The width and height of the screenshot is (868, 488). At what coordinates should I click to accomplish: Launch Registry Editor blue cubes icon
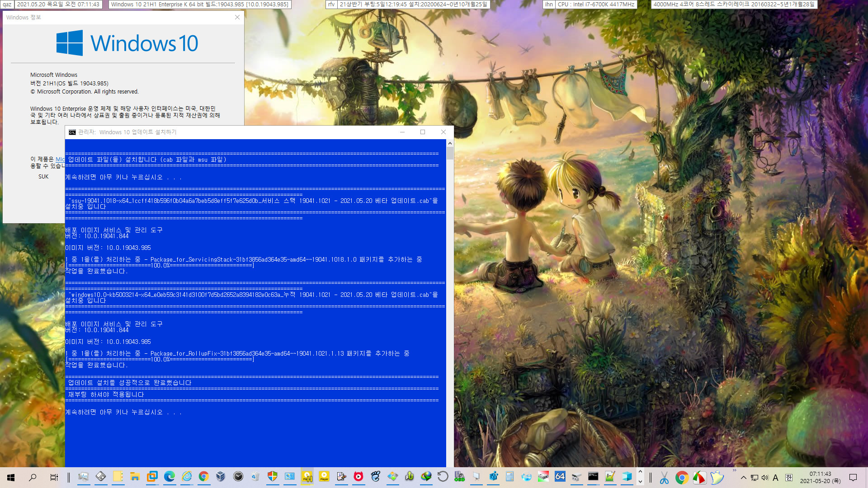[493, 477]
